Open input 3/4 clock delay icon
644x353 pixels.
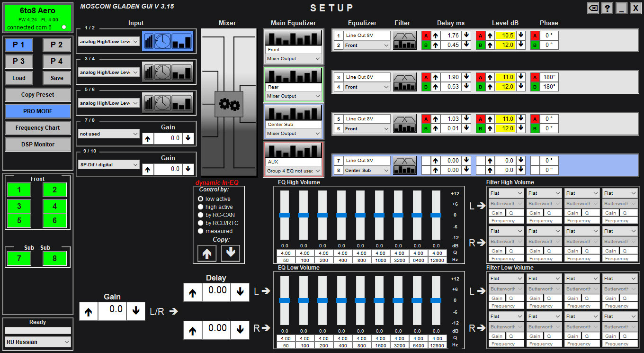click(x=162, y=72)
